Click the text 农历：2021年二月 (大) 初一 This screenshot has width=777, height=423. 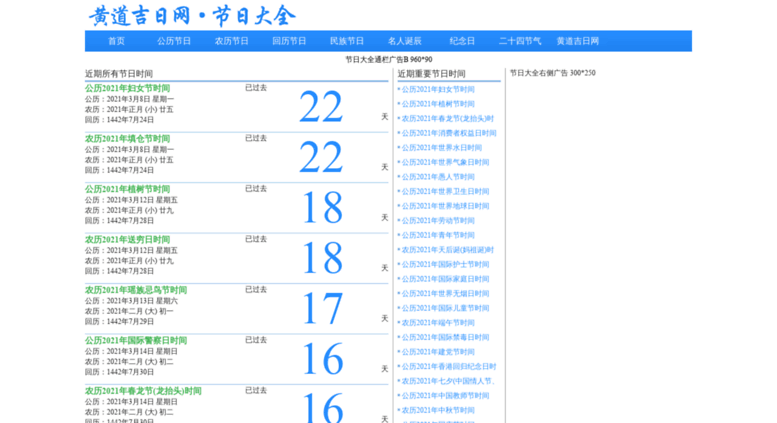click(x=129, y=312)
